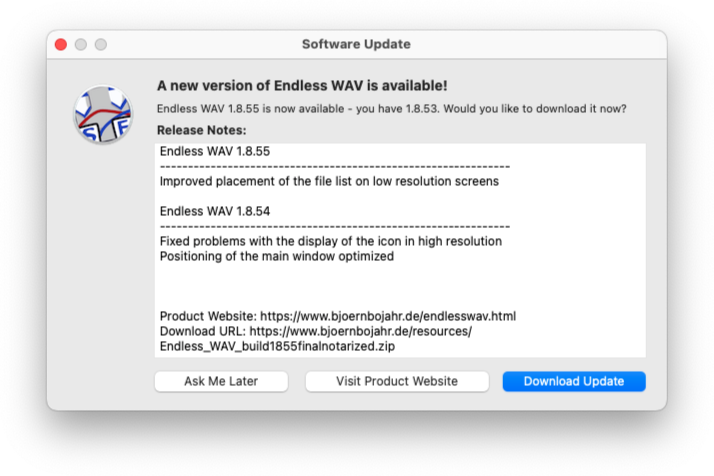Click 'Fixed problems with the display' note

pyautogui.click(x=331, y=241)
